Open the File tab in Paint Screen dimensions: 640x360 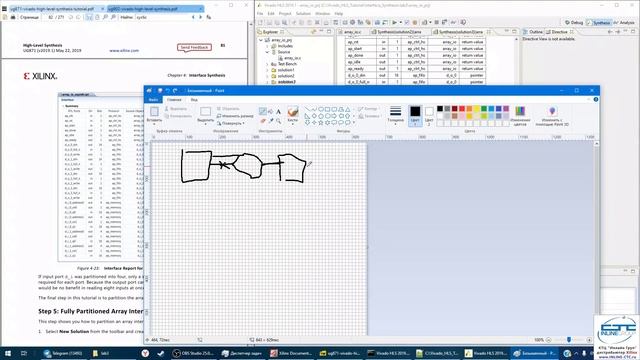[153, 100]
